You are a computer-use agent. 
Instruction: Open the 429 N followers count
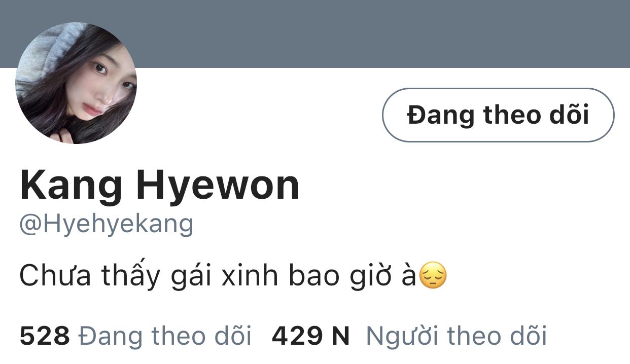coord(311,336)
